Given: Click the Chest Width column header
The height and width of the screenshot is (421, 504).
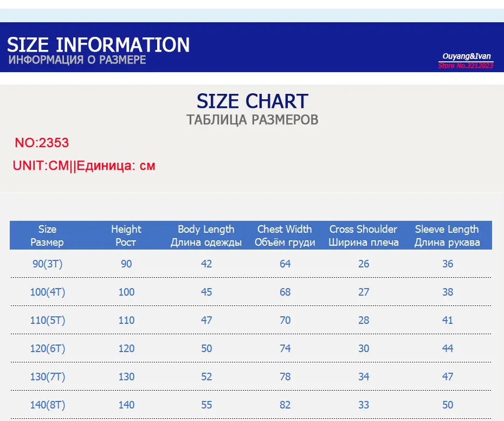Looking at the screenshot, I should tap(285, 235).
